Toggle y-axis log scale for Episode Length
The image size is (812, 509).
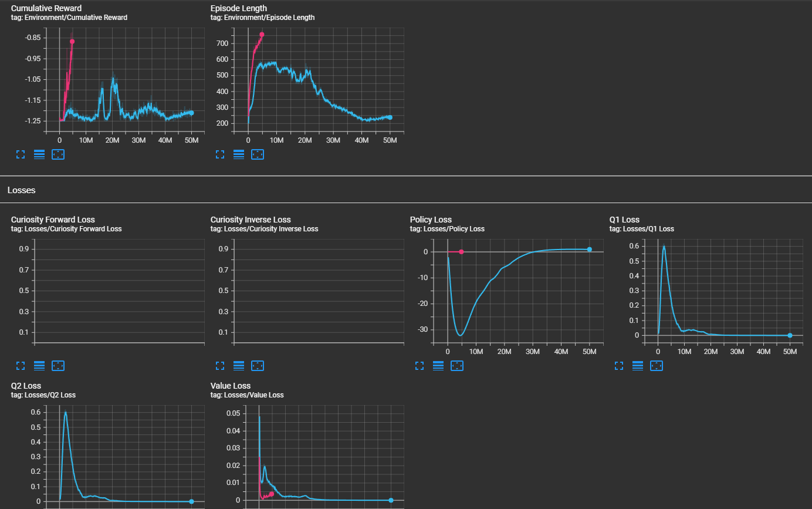coord(239,154)
